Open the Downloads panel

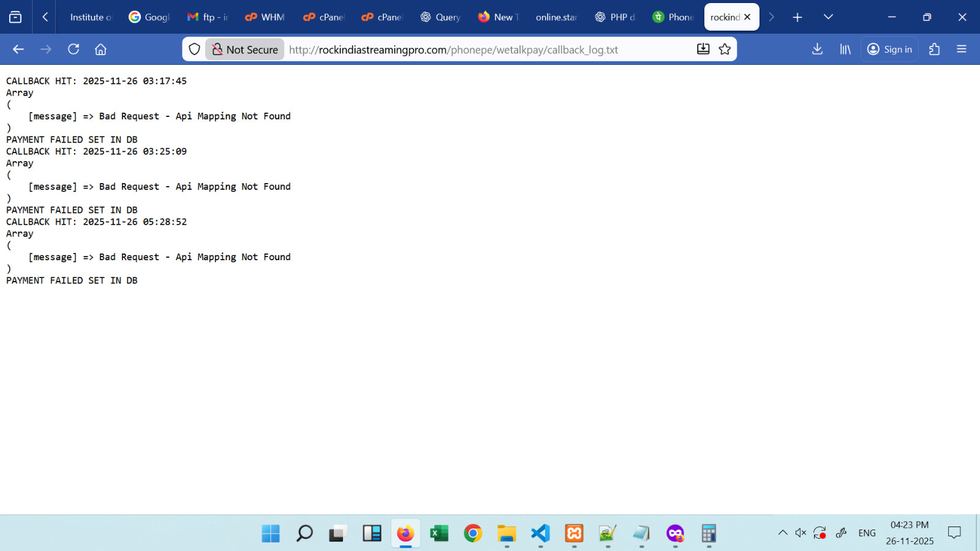click(x=817, y=49)
